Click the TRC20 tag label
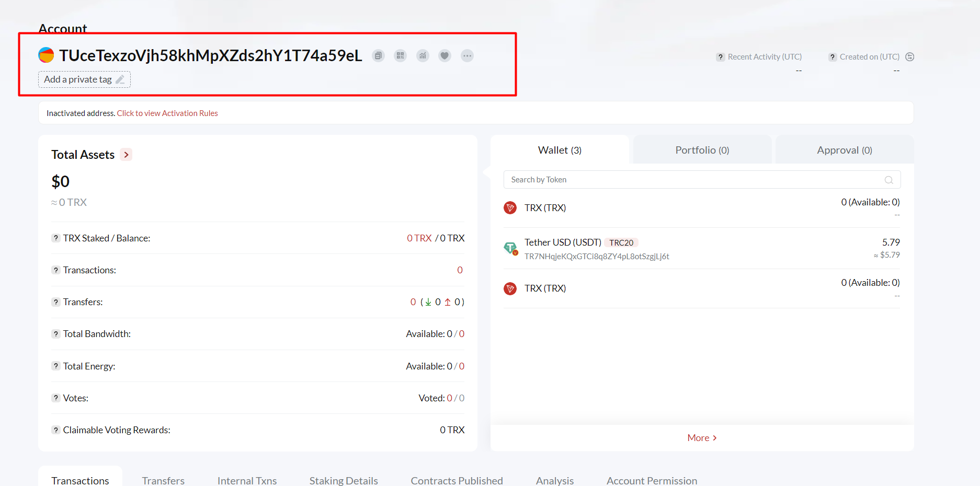The width and height of the screenshot is (980, 486). click(621, 242)
